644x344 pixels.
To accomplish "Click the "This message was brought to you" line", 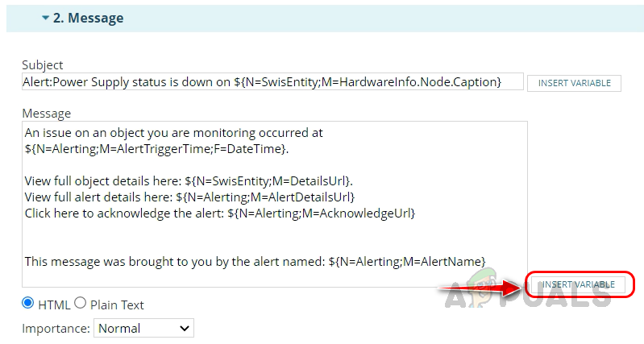I will (255, 261).
